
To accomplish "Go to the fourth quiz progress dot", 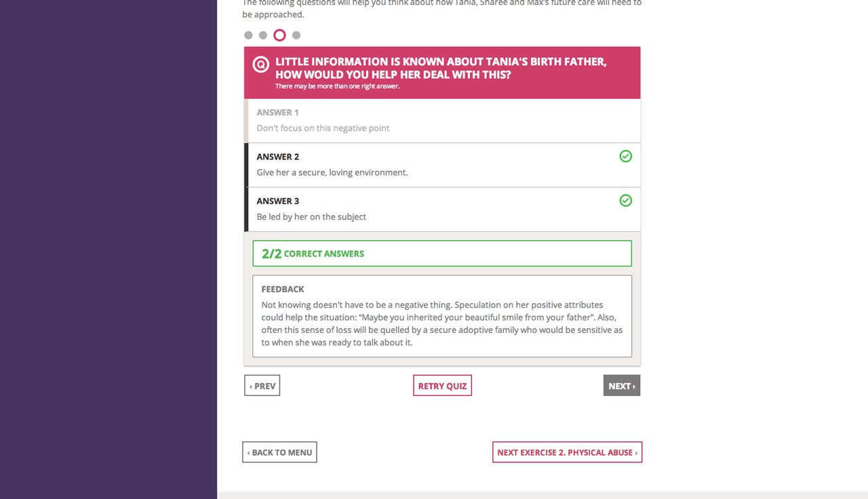I will [296, 35].
